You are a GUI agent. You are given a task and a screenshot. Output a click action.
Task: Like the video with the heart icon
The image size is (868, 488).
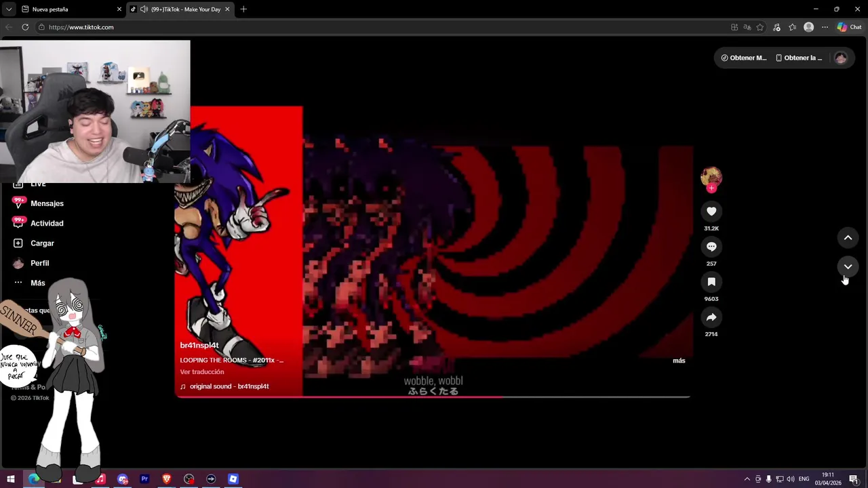711,211
